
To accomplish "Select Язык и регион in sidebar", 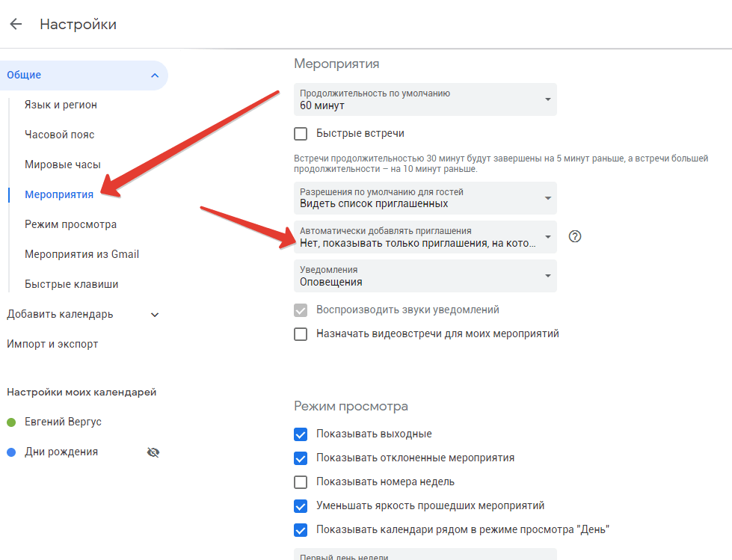I will pyautogui.click(x=61, y=105).
